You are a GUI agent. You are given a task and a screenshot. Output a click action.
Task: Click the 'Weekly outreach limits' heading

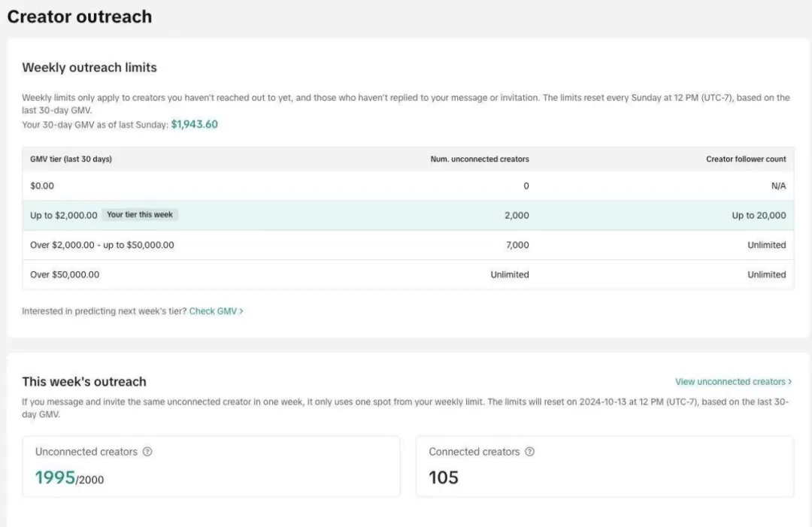click(x=89, y=68)
